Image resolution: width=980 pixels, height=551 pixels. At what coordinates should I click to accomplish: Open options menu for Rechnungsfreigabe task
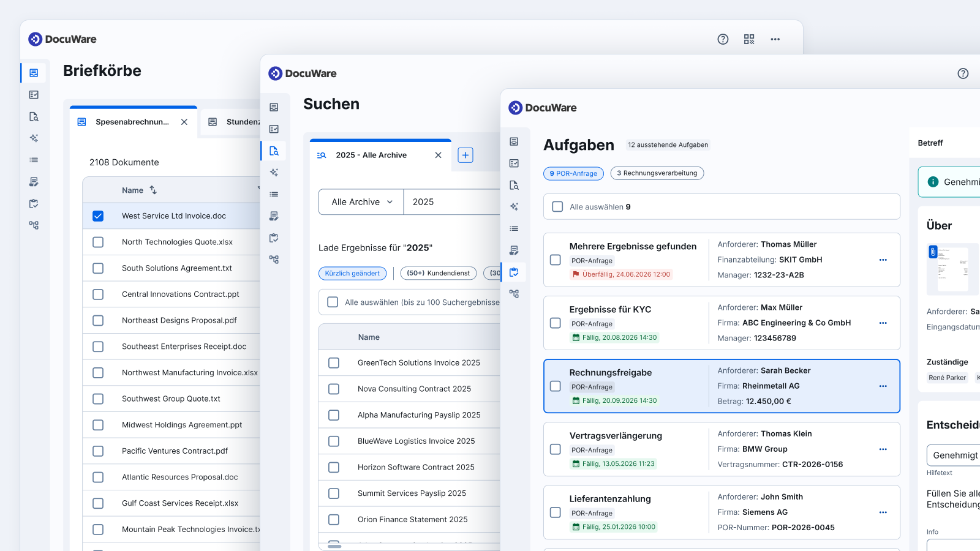pyautogui.click(x=883, y=386)
